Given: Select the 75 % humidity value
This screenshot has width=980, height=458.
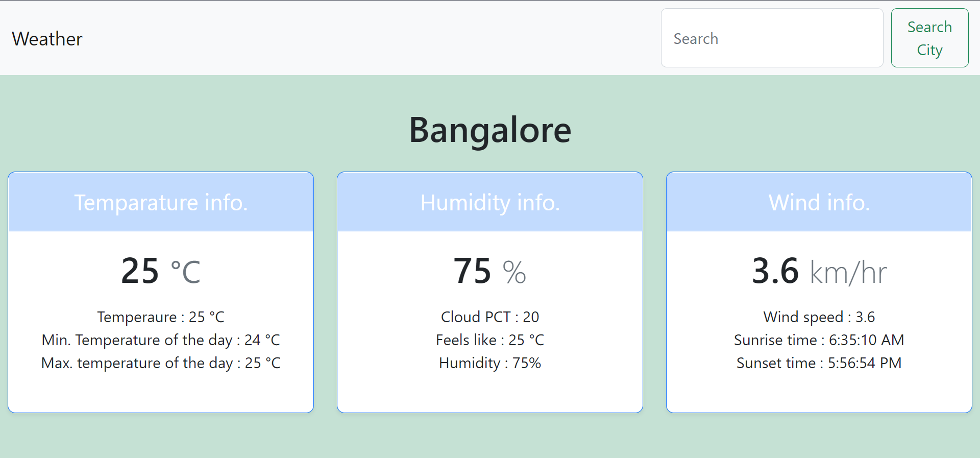Looking at the screenshot, I should pyautogui.click(x=489, y=271).
